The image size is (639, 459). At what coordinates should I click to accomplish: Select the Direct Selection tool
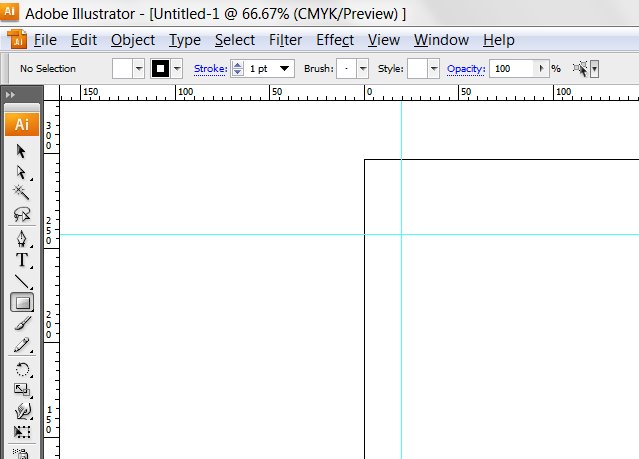click(22, 172)
